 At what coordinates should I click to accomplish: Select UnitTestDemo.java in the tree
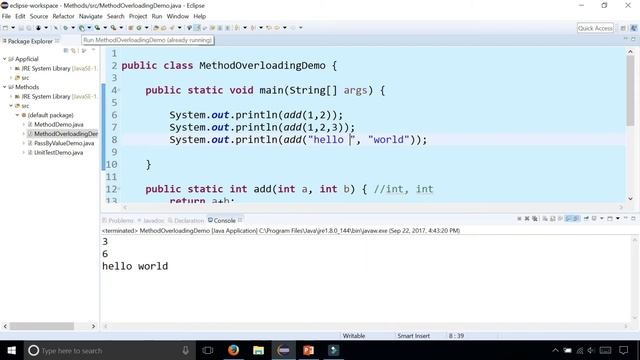point(58,153)
